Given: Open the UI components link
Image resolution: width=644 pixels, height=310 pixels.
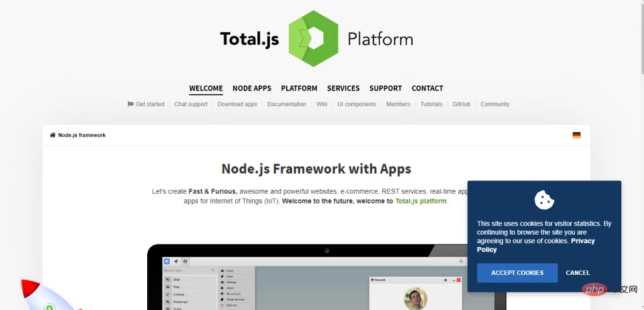Looking at the screenshot, I should (357, 104).
